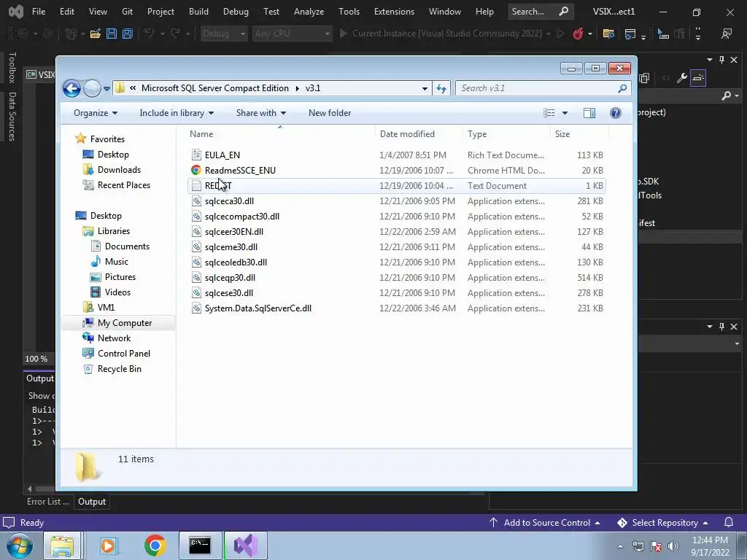
Task: Open Recent Places in navigation pane
Action: 124,184
